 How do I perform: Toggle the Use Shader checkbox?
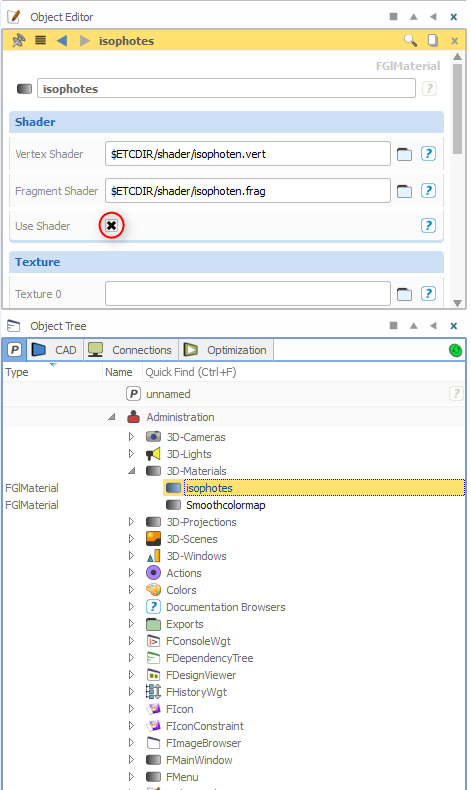coord(111,225)
